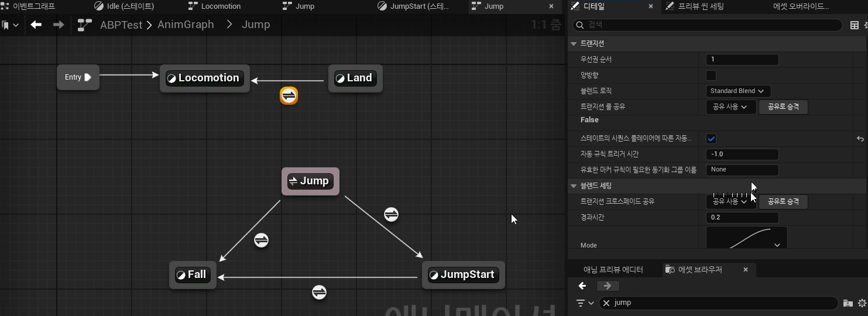Click the 1:1 줌 zoom label

[x=545, y=25]
